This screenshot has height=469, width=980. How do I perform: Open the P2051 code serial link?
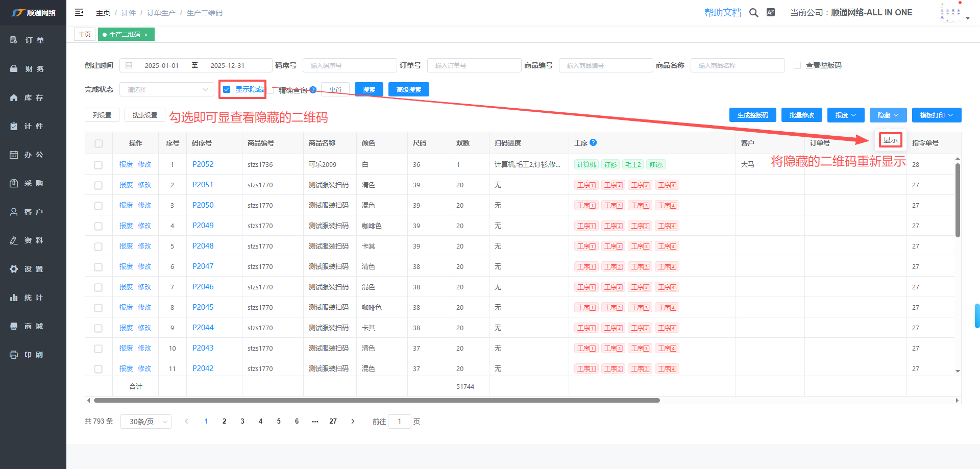[x=203, y=185]
